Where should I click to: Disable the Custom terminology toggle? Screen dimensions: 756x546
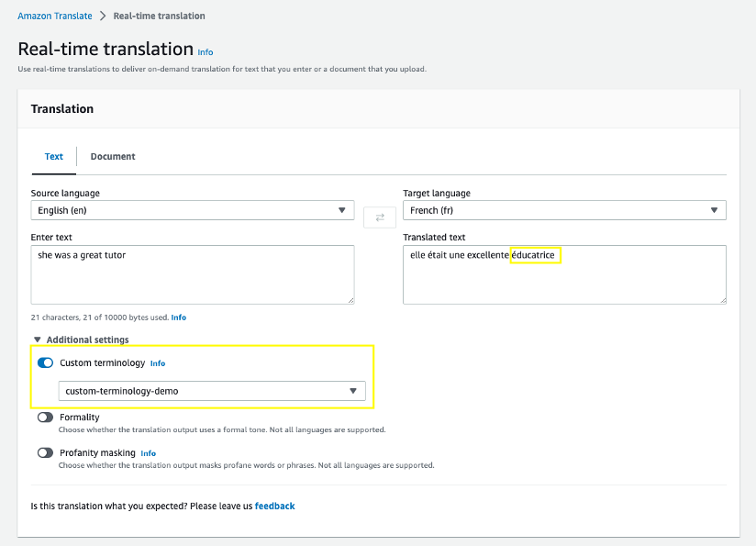pos(45,363)
